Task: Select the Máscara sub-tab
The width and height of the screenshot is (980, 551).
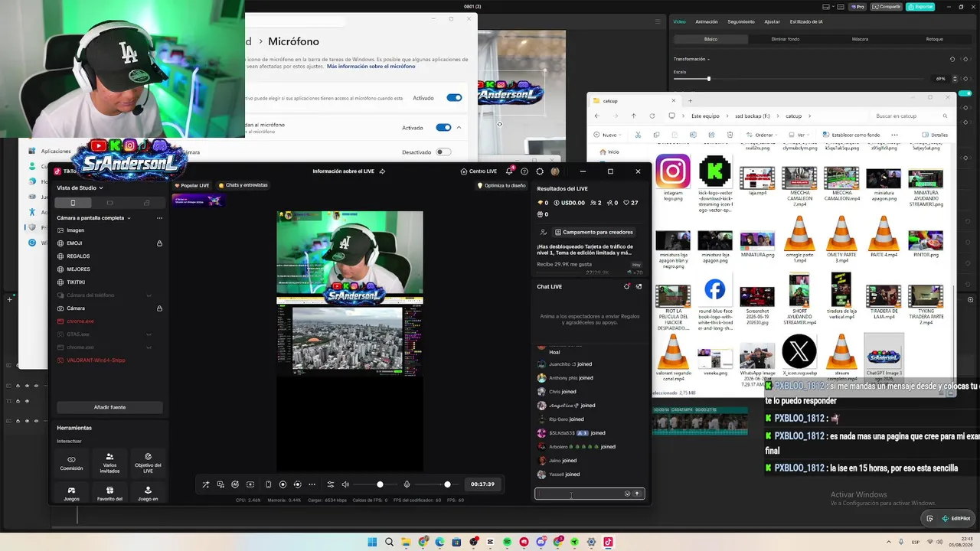Action: click(x=860, y=39)
